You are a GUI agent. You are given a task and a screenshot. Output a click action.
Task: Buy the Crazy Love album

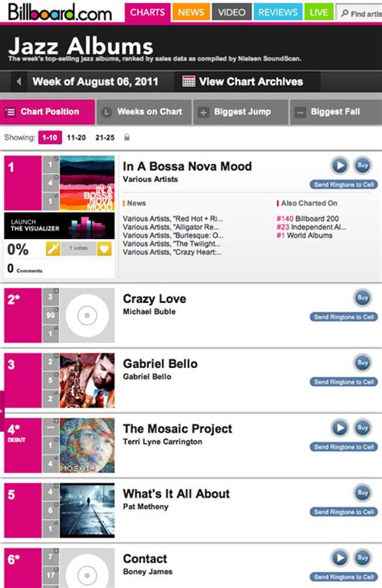363,298
